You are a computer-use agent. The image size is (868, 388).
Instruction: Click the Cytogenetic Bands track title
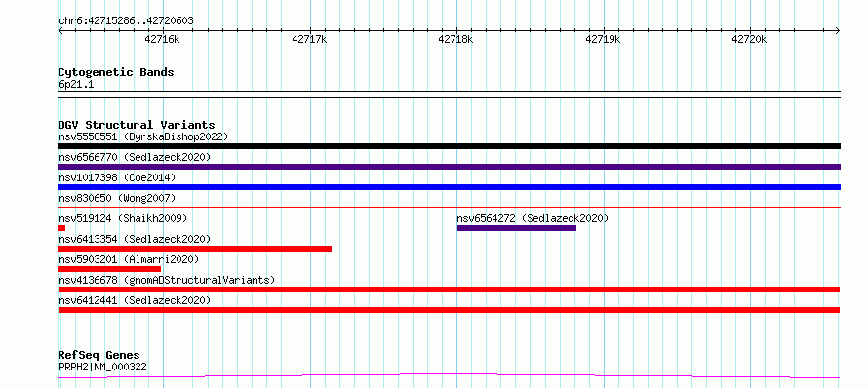point(116,72)
